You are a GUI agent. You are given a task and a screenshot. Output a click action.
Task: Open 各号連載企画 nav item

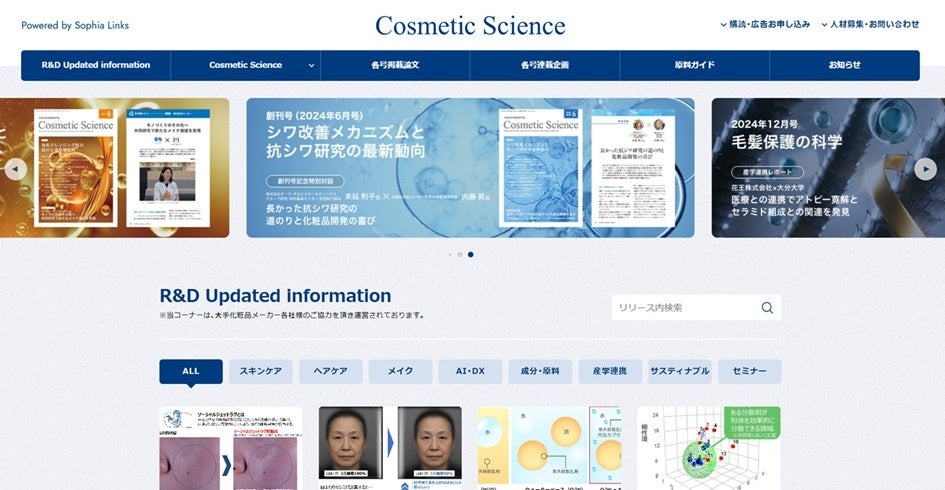point(545,65)
